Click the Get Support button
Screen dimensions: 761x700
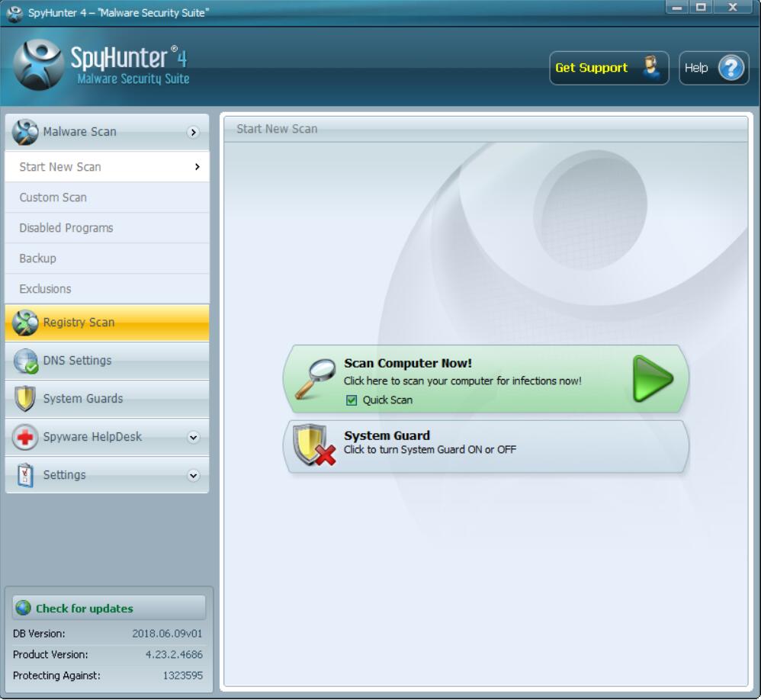609,68
